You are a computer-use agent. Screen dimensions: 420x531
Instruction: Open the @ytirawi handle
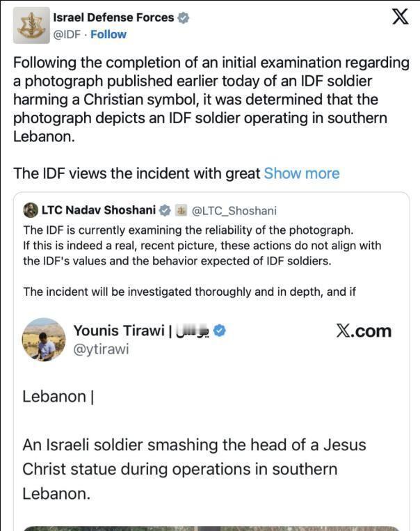[102, 349]
